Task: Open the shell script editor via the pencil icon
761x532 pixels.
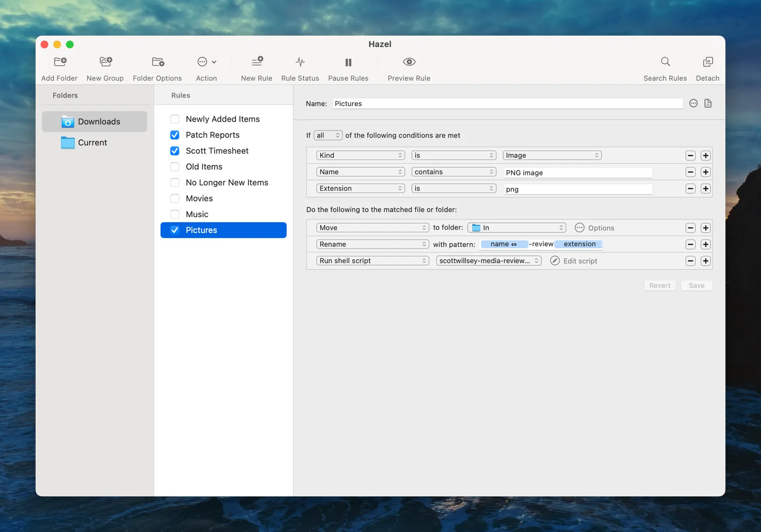Action: point(555,261)
